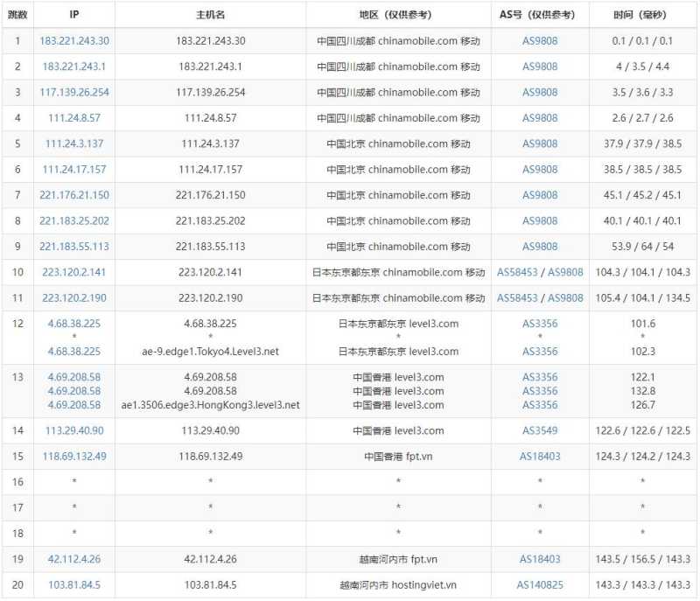The width and height of the screenshot is (700, 601).
Task: Select the 地区 (仅供参考) column header
Action: tap(398, 15)
